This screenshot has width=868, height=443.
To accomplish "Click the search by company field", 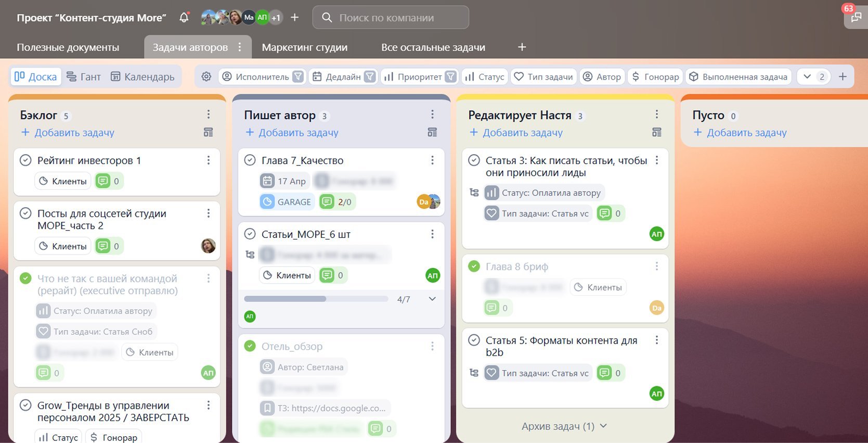I will click(x=391, y=18).
